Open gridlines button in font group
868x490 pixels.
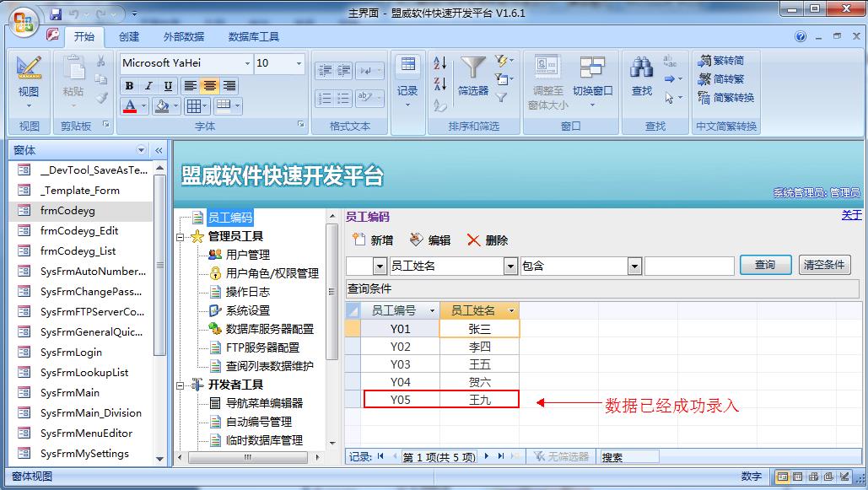194,105
